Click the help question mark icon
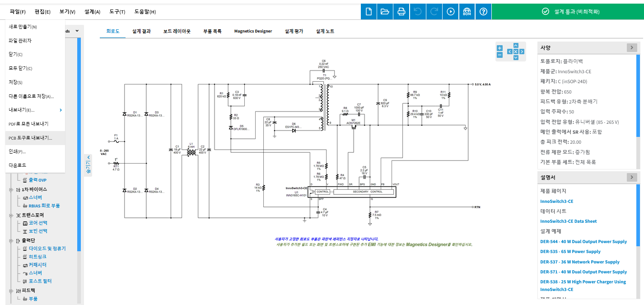 483,12
